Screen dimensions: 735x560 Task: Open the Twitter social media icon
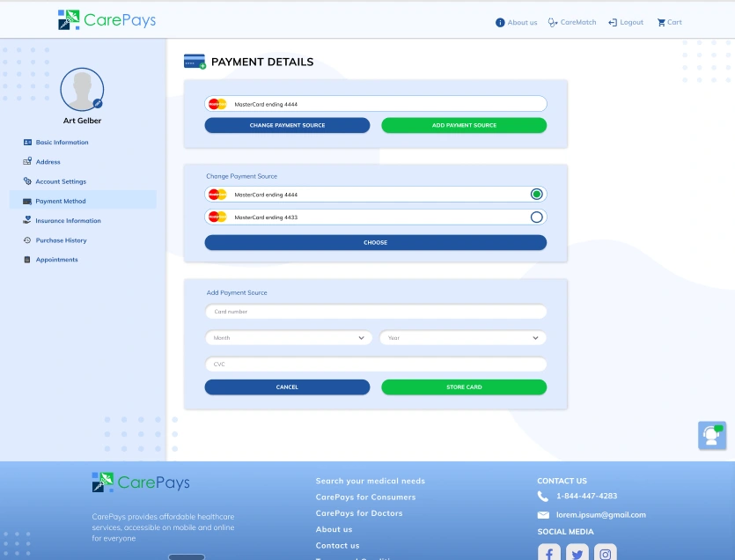coord(577,554)
